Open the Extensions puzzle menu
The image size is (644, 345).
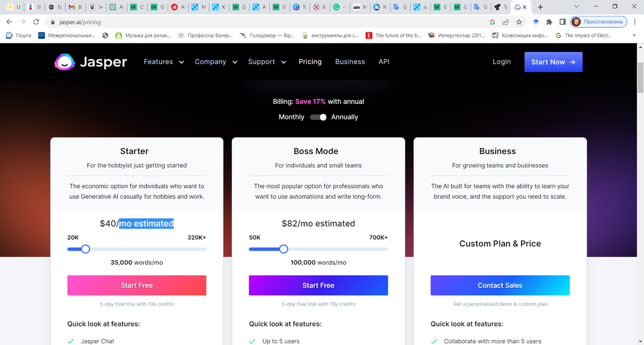pyautogui.click(x=549, y=22)
